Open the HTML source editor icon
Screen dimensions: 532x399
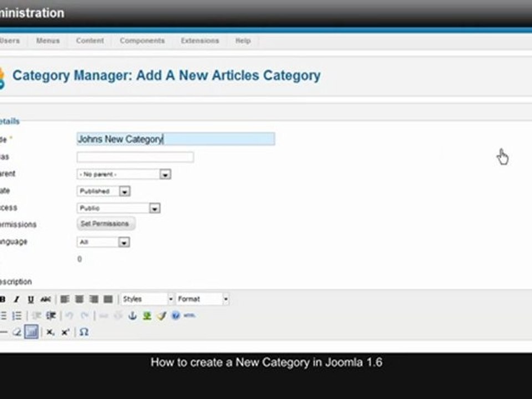190,315
